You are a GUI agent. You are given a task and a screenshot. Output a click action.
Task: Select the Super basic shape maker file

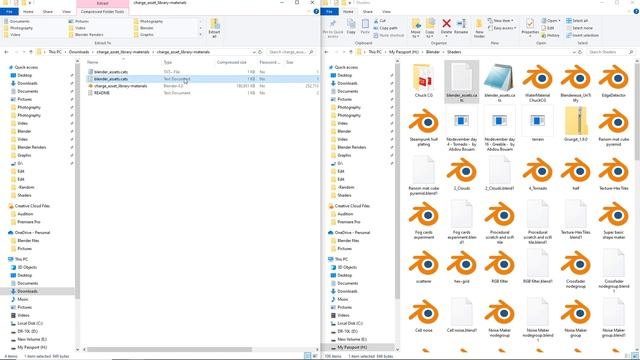click(x=613, y=220)
